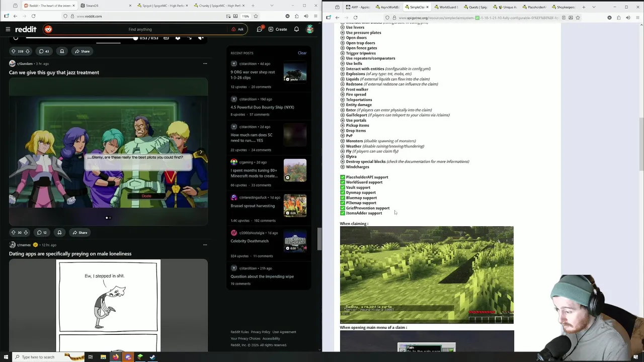The width and height of the screenshot is (644, 362).
Task: Switch to the Chunky | SpigotMC tab
Action: pos(219,6)
